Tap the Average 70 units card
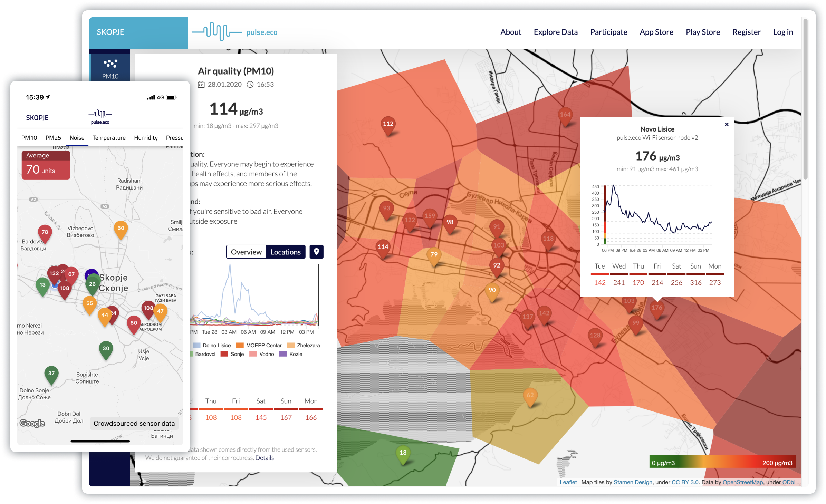 click(x=46, y=165)
